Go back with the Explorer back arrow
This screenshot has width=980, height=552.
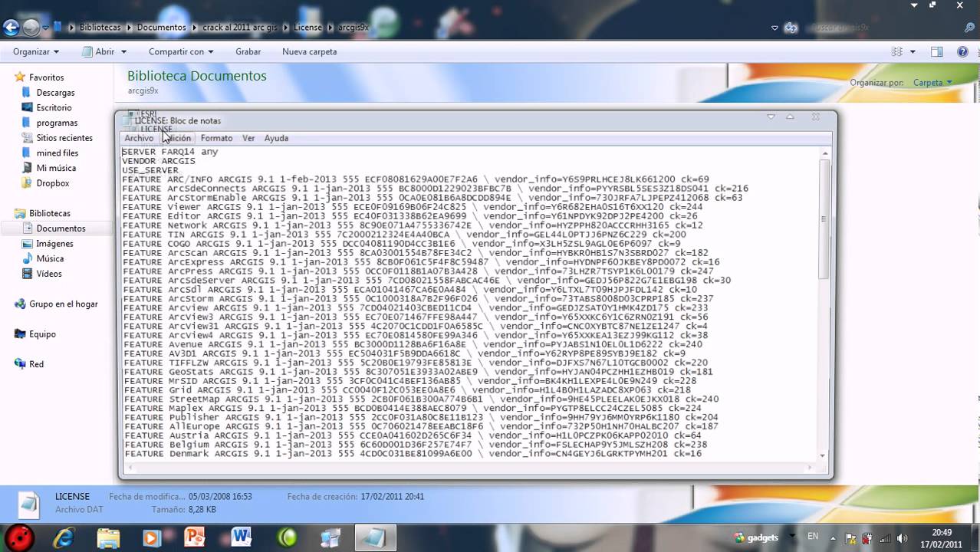[11, 28]
